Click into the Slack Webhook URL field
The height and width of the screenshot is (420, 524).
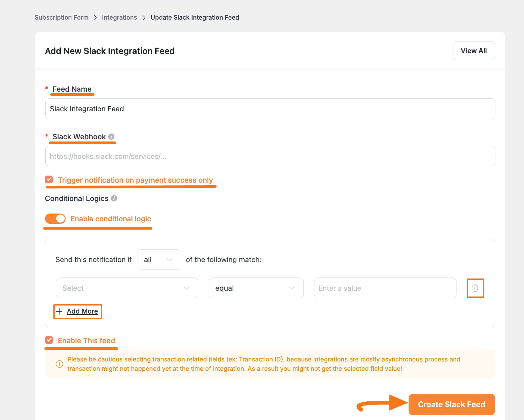click(270, 156)
